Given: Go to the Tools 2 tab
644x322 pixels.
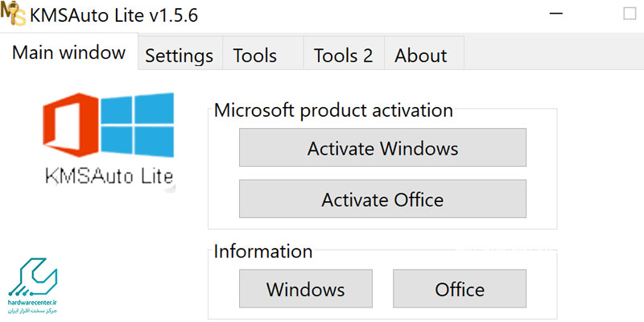Looking at the screenshot, I should (343, 56).
